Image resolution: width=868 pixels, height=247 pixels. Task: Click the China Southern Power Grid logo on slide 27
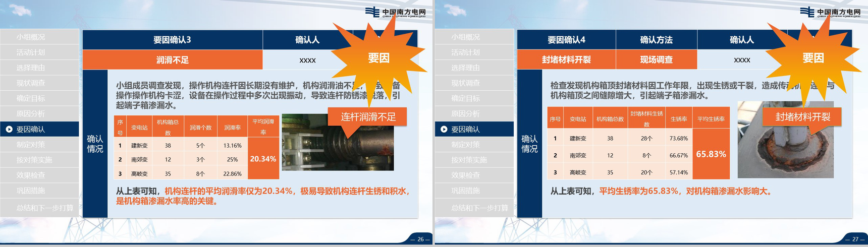tap(830, 12)
